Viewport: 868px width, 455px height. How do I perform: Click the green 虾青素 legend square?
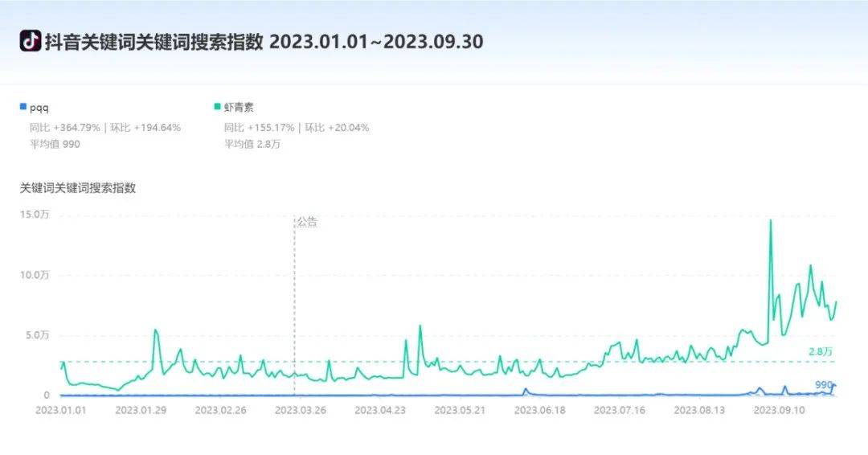point(217,107)
